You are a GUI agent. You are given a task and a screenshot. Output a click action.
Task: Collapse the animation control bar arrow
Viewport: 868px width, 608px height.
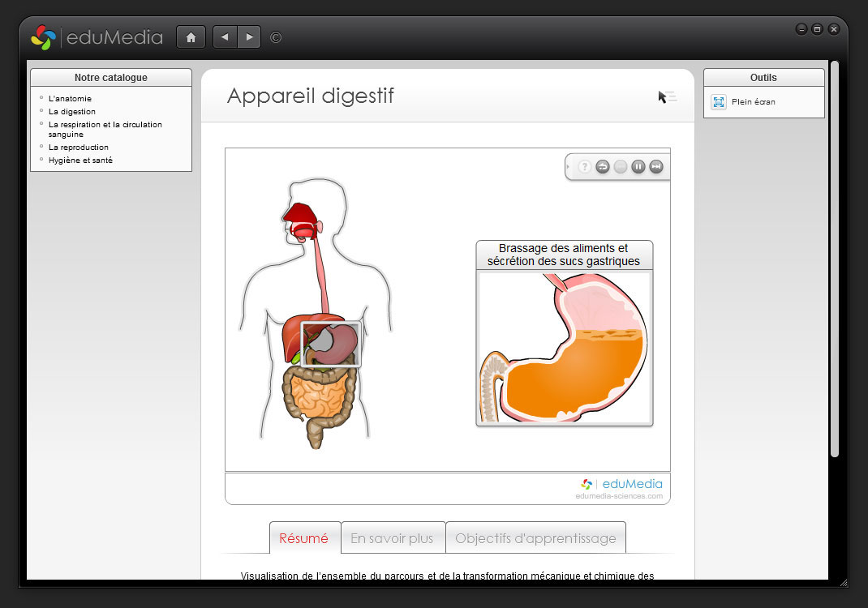[569, 167]
